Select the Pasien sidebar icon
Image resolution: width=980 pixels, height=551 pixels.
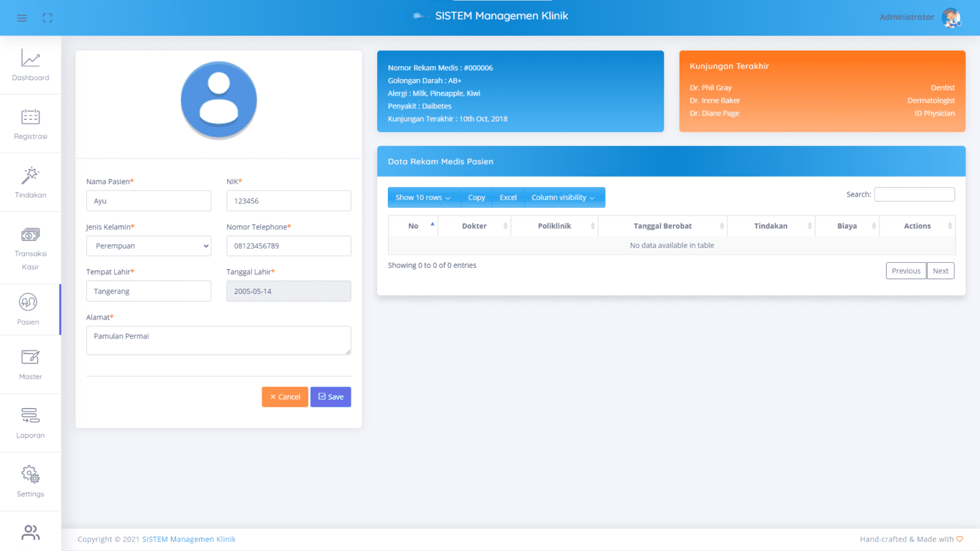[x=28, y=302]
